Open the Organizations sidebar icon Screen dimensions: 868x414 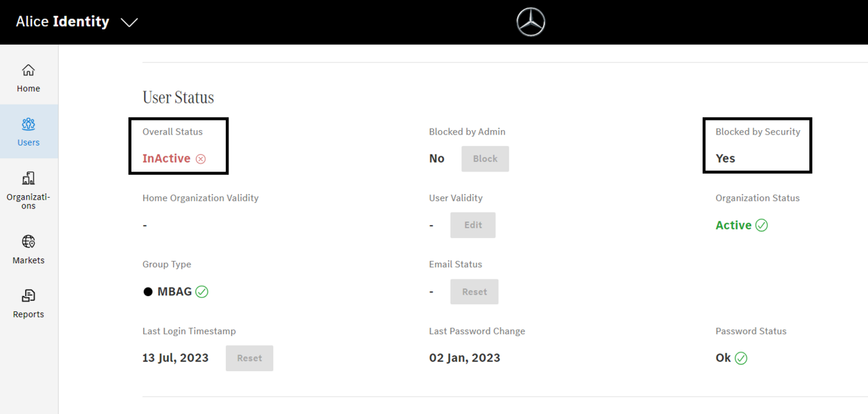pyautogui.click(x=28, y=178)
